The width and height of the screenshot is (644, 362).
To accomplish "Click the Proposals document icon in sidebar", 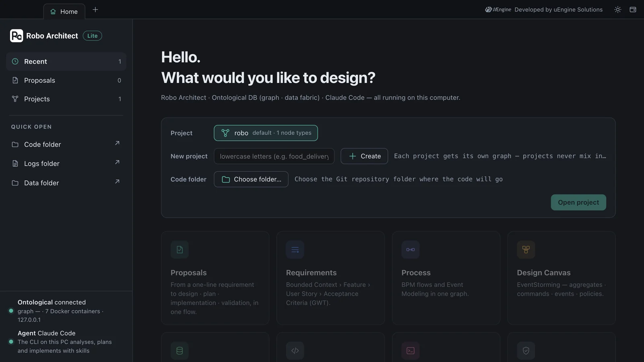I will point(15,80).
